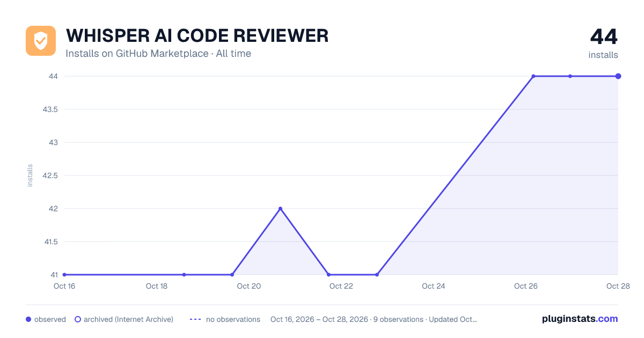
Task: Click the Oct 18 x-axis label
Action: 157,286
